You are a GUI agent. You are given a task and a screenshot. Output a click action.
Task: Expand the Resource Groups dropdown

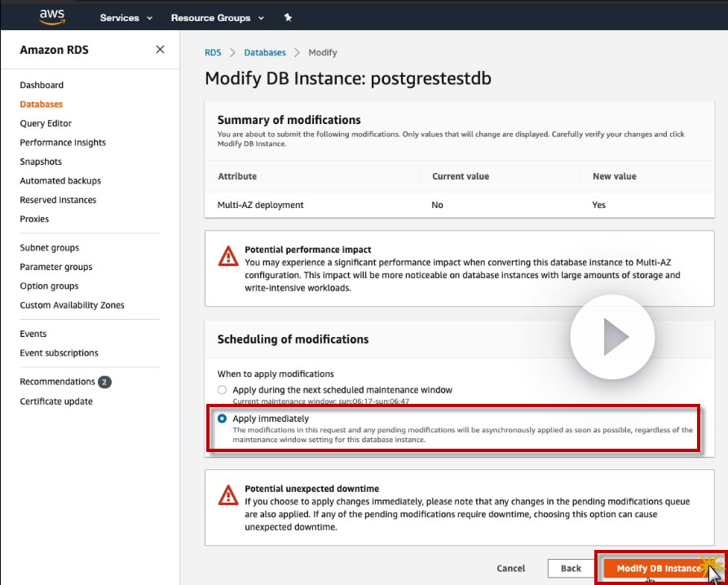coord(218,18)
